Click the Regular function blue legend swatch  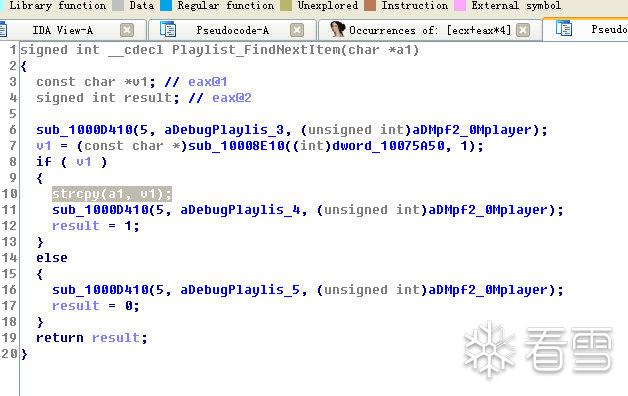166,6
